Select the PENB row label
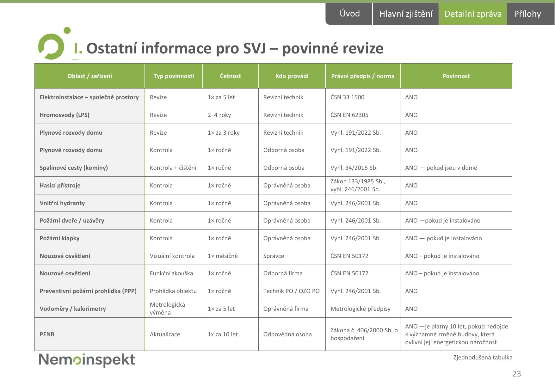The width and height of the screenshot is (555, 392). tap(89, 334)
